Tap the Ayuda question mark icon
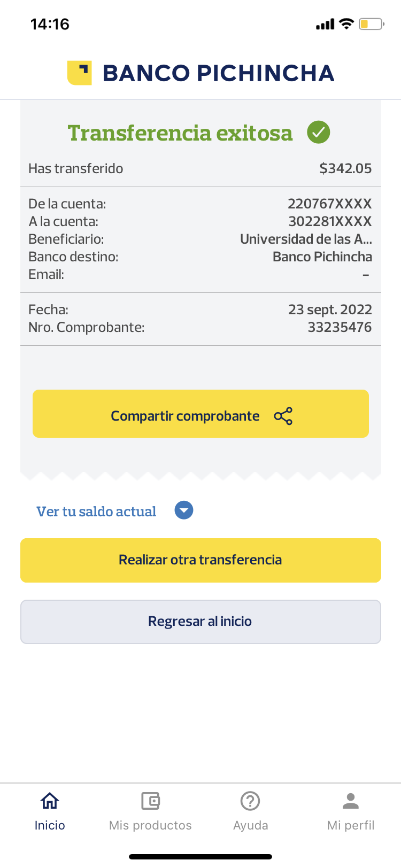This screenshot has width=401, height=868. pos(250,801)
